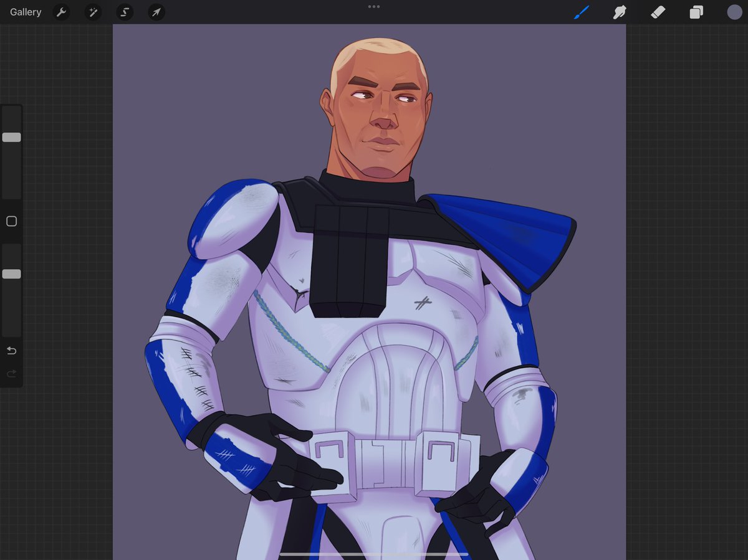Viewport: 748px width, 560px height.
Task: Open the Layers panel
Action: click(696, 12)
